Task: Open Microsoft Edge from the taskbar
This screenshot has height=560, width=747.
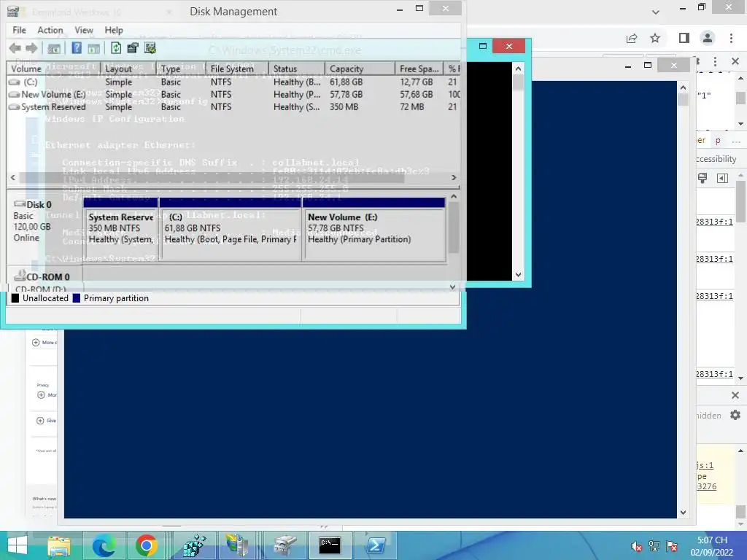Action: click(104, 545)
